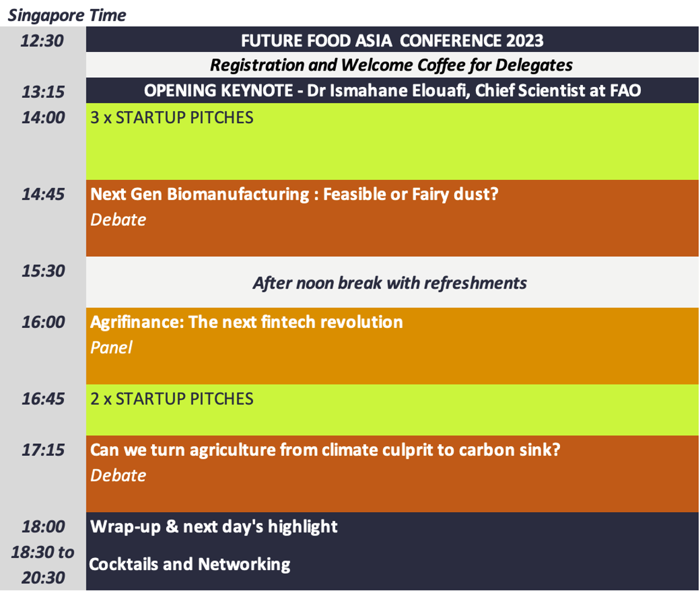700x593 pixels.
Task: Select the 17:15 time slot
Action: click(43, 450)
